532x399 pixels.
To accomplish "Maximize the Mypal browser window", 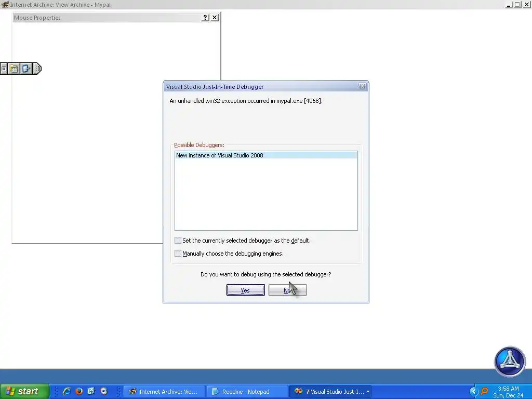I will click(517, 5).
